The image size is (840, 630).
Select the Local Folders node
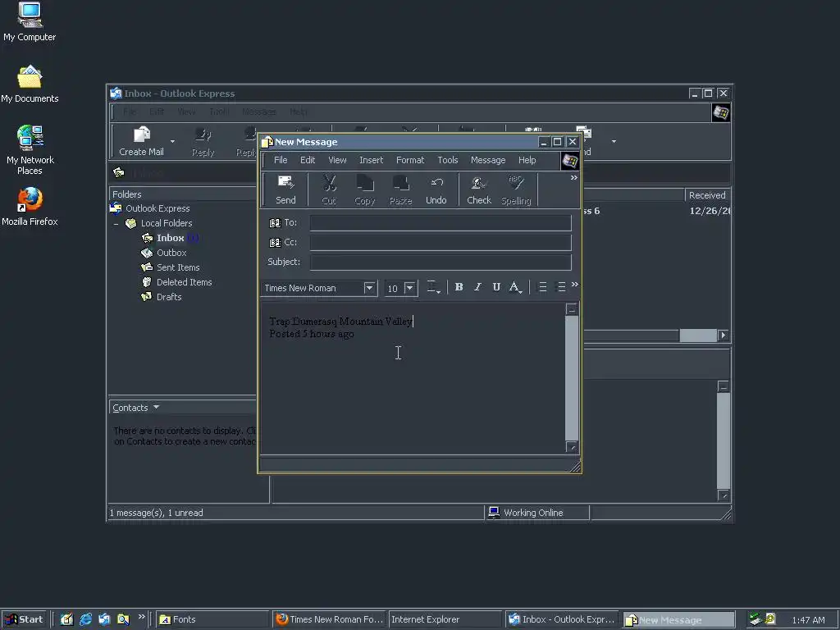pyautogui.click(x=166, y=223)
